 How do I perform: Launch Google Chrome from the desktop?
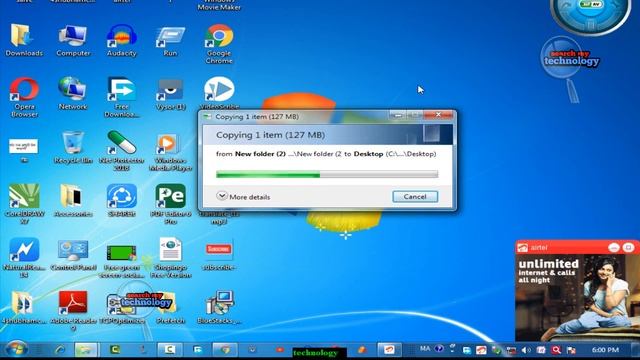pyautogui.click(x=219, y=43)
